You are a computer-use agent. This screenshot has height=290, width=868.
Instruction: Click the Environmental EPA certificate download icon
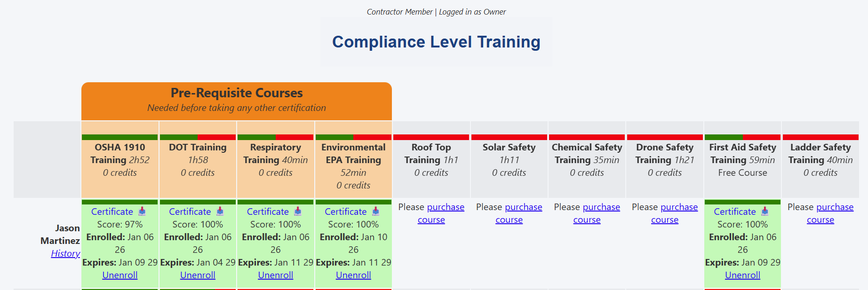(x=375, y=212)
